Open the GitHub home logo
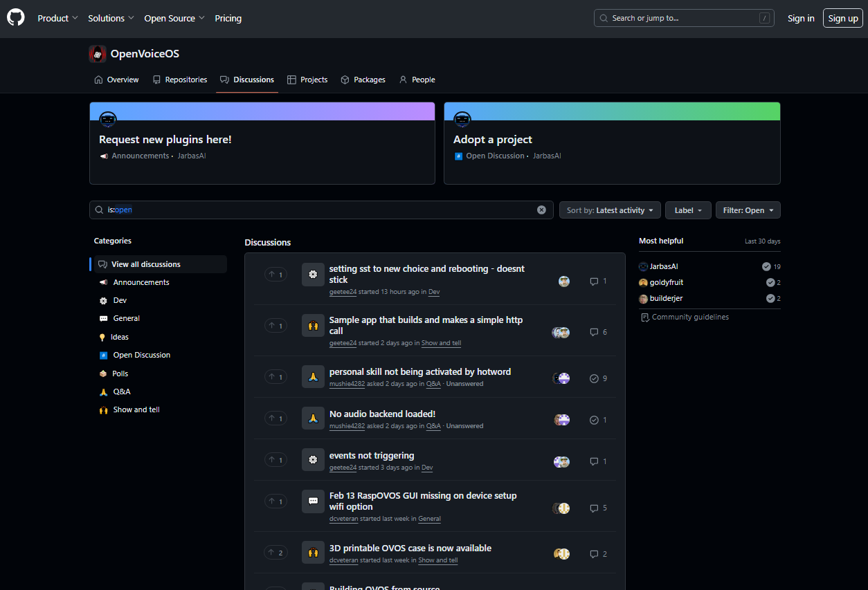The height and width of the screenshot is (590, 868). click(x=16, y=18)
